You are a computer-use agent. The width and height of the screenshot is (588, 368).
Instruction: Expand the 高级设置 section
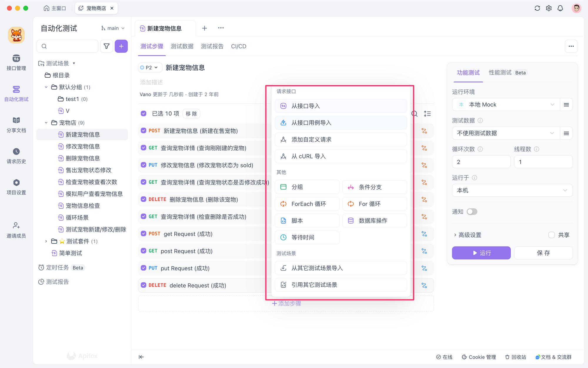click(467, 235)
